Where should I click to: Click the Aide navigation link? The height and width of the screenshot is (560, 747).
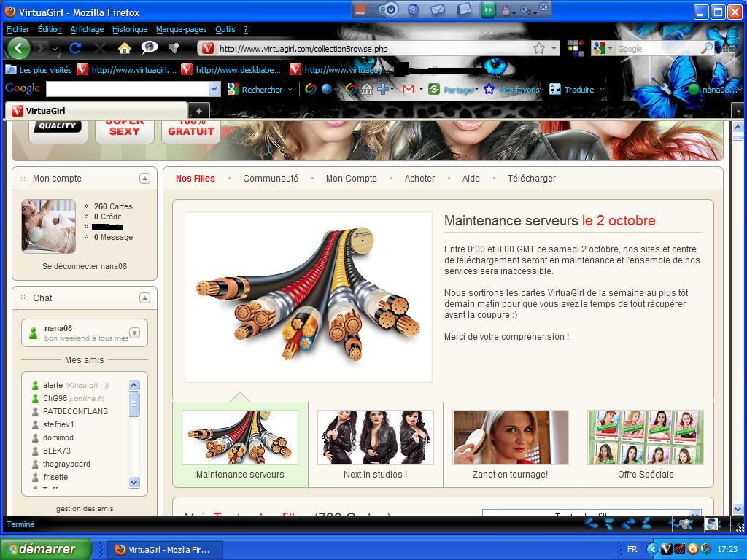coord(471,179)
